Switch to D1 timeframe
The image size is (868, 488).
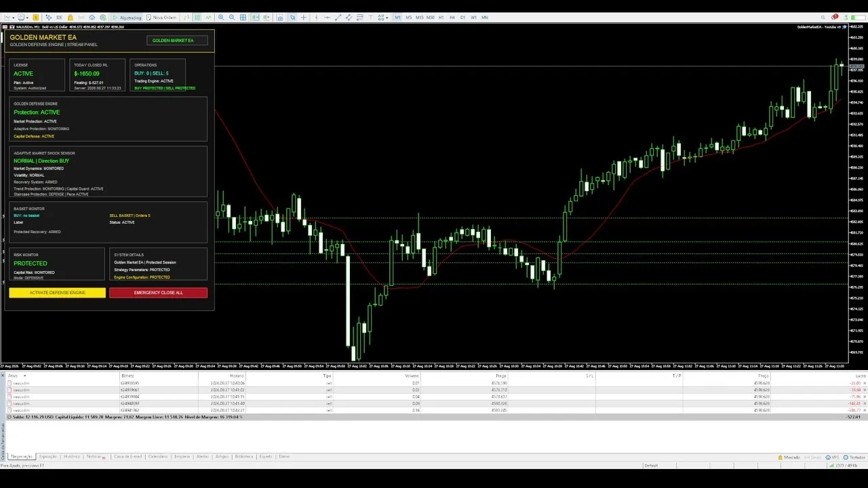[462, 18]
